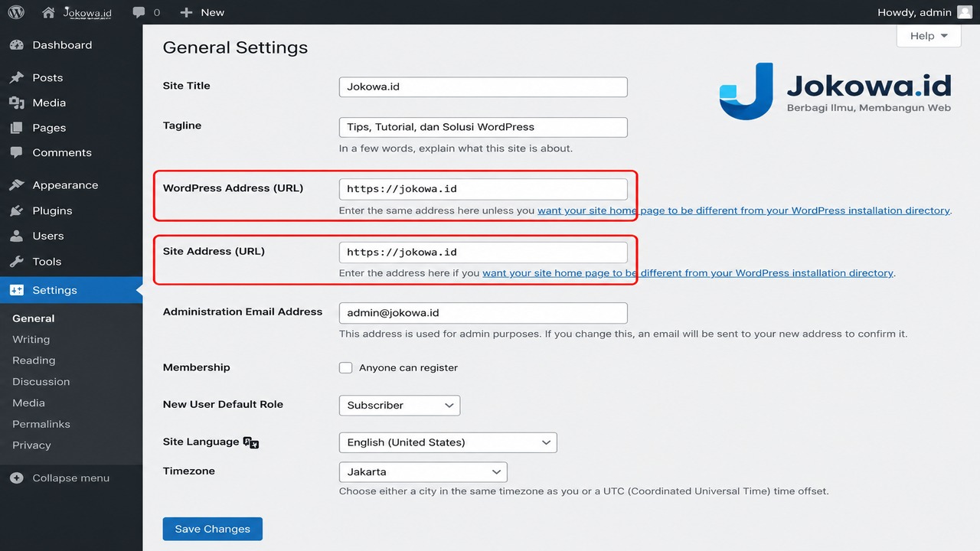Viewport: 980px width, 551px height.
Task: Open the Timezone dropdown set to Jakarta
Action: pyautogui.click(x=423, y=471)
